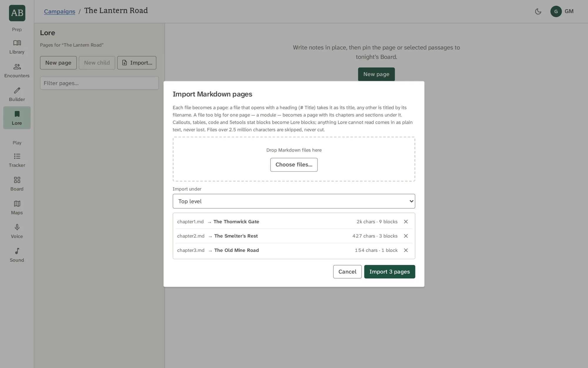Click the Import... button in Lore panel
This screenshot has width=588, height=368.
[137, 63]
